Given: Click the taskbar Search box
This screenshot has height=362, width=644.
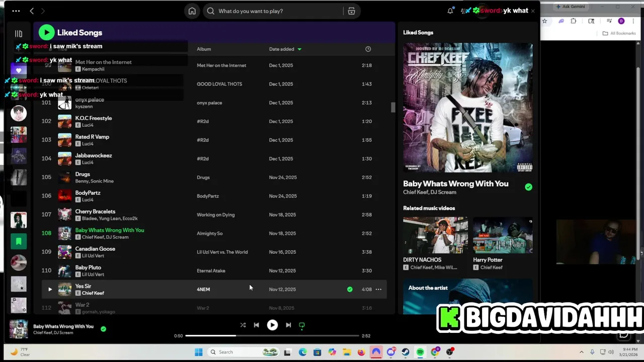Looking at the screenshot, I should (x=244, y=352).
